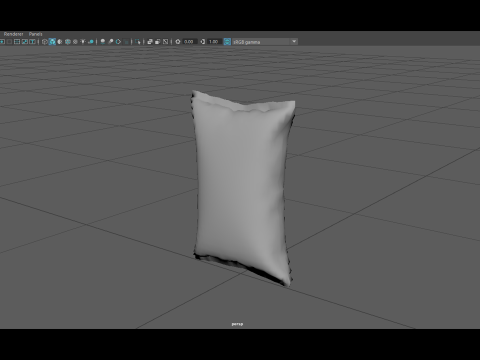Toggle the field chart grid icon
This screenshot has height=360, width=480.
point(17,42)
